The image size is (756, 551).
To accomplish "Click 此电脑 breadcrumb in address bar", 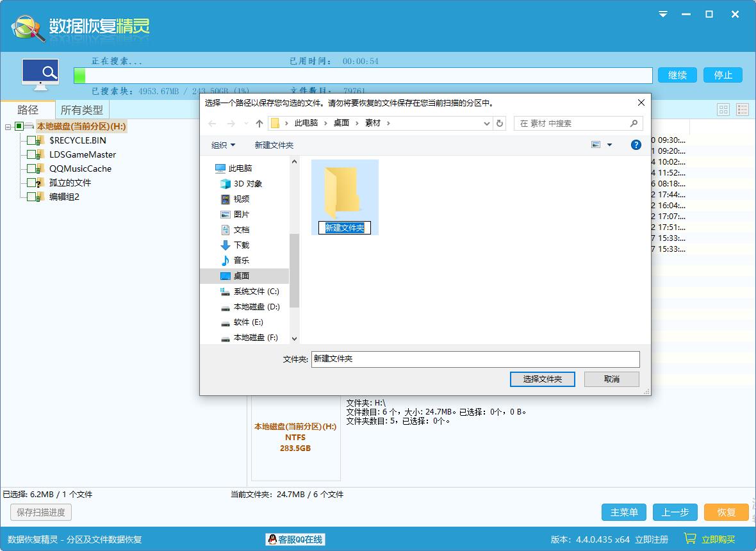I will (x=306, y=124).
